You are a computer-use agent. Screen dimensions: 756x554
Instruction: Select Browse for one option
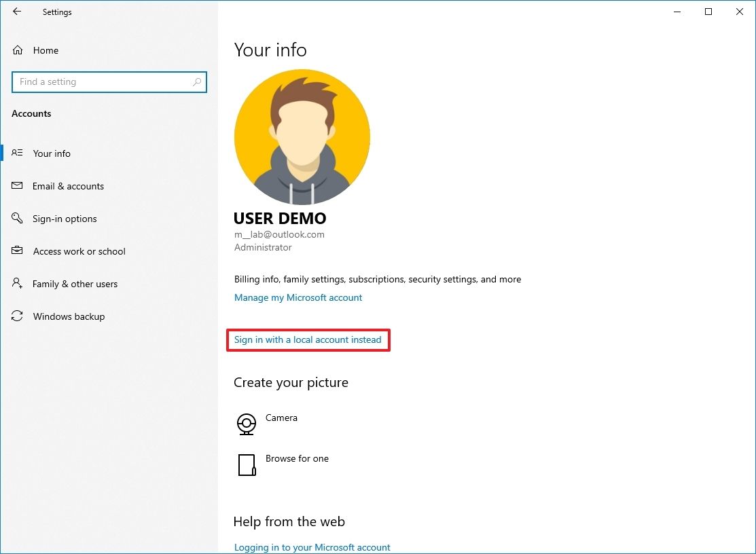(x=297, y=458)
